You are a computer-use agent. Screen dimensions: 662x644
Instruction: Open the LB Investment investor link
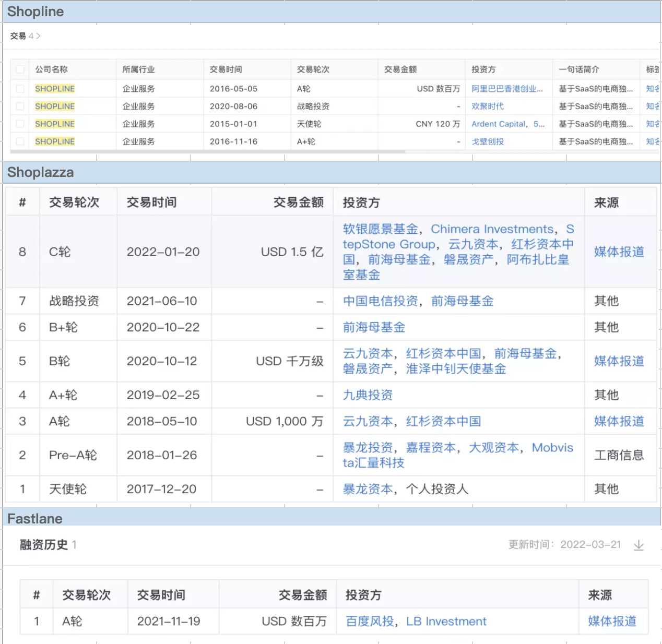pos(446,622)
